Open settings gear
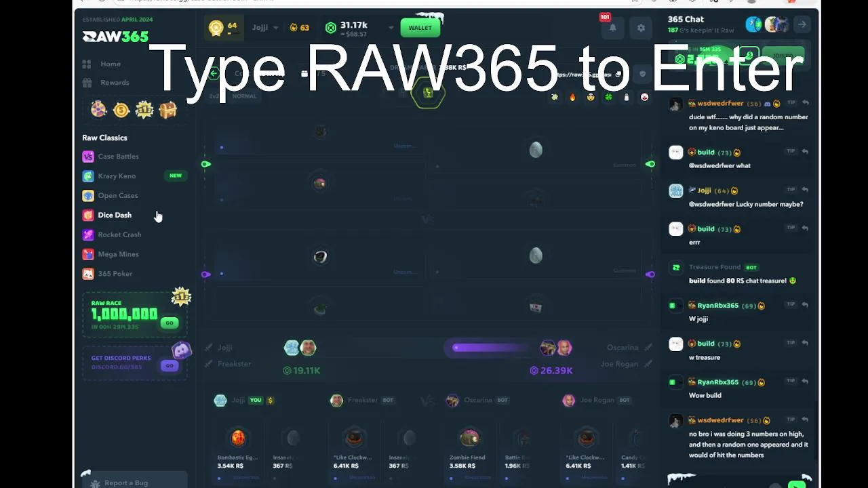The image size is (868, 488). point(641,28)
